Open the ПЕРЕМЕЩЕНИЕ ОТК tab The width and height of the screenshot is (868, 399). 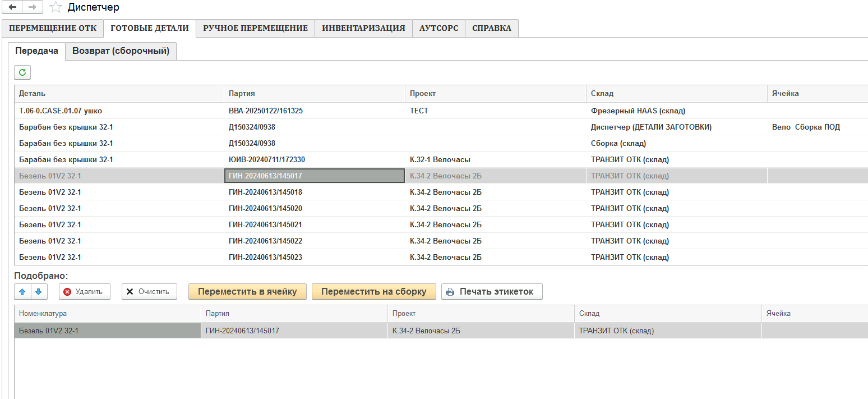click(53, 29)
